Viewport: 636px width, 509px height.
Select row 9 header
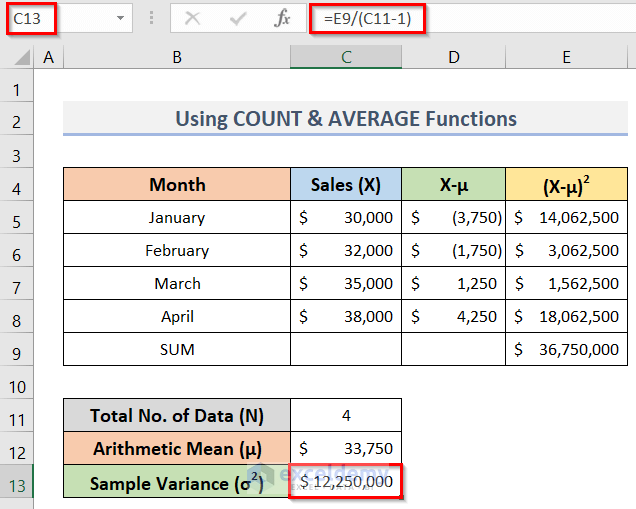click(x=17, y=349)
